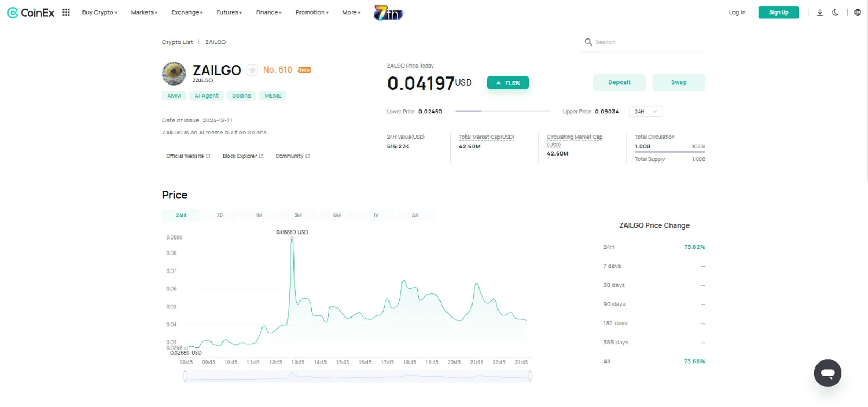Click the download app icon
Viewport: 868px width, 407px height.
click(x=820, y=12)
